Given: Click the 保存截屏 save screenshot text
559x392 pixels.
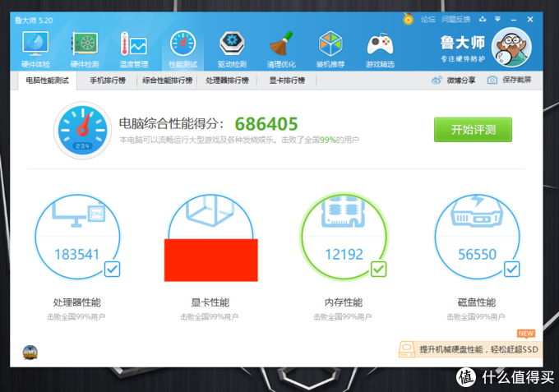Looking at the screenshot, I should tap(516, 81).
